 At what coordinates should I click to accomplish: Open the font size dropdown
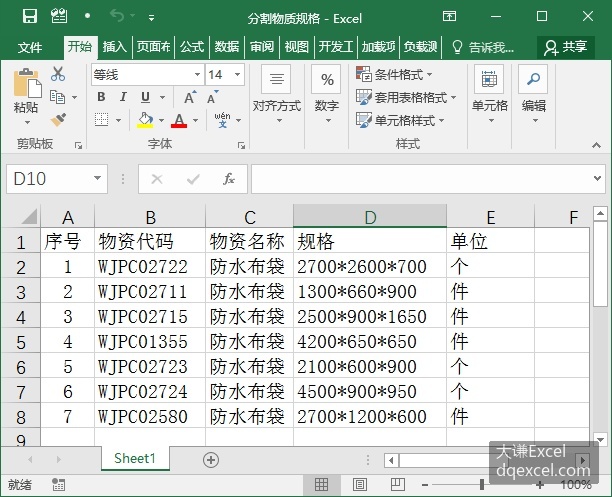click(237, 74)
